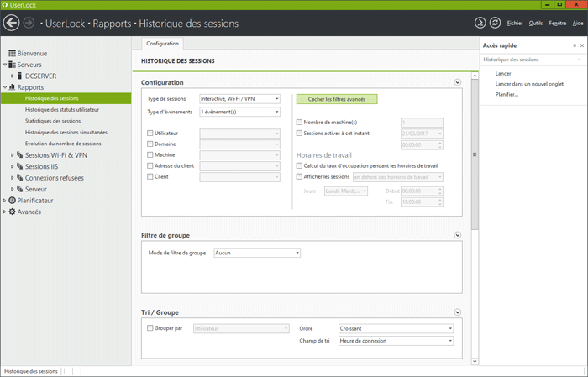This screenshot has height=377, width=588.
Task: Check Calcul du taux d'occupation option
Action: click(299, 165)
